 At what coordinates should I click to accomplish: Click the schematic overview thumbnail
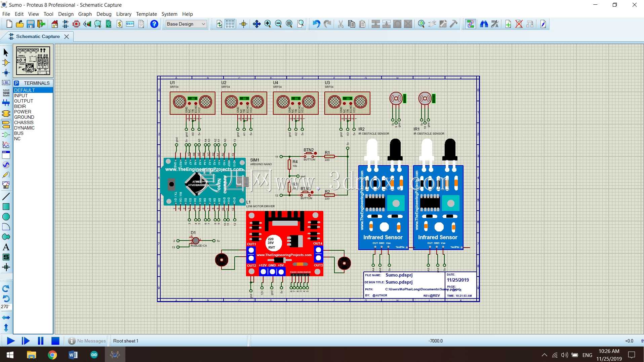point(33,61)
